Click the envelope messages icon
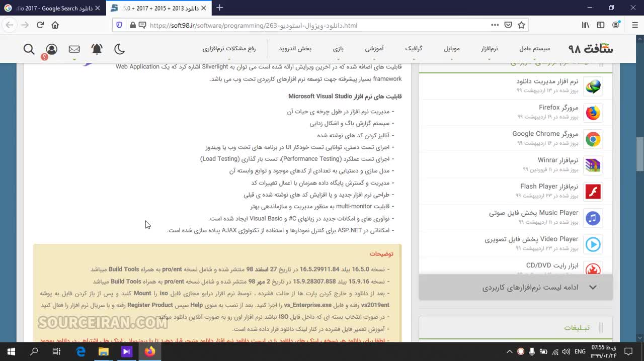Image resolution: width=644 pixels, height=361 pixels. point(74,49)
